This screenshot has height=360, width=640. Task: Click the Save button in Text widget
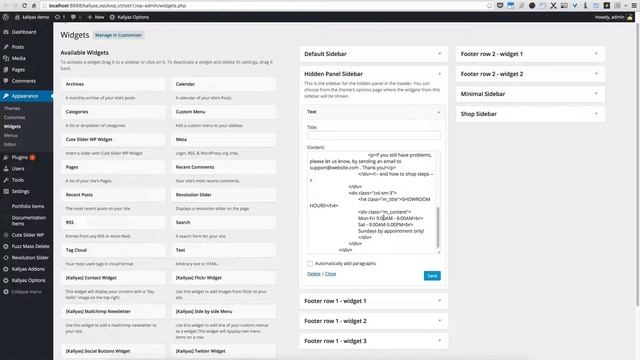pos(432,276)
